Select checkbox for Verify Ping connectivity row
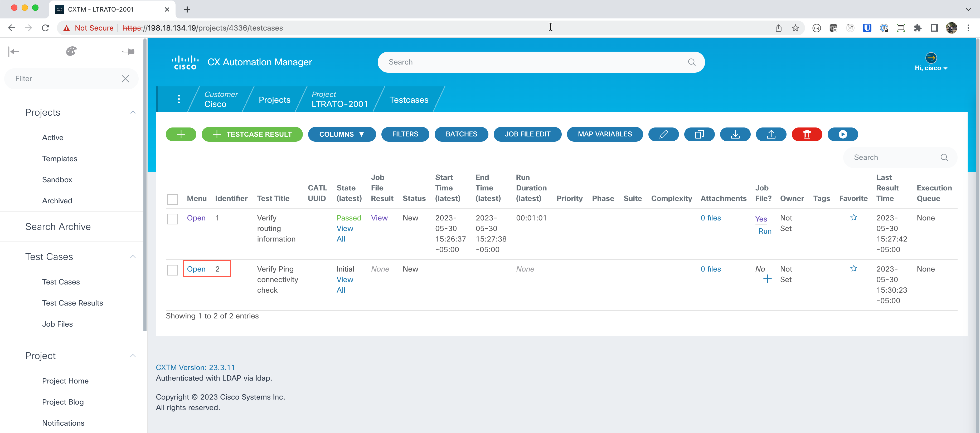The width and height of the screenshot is (980, 433). pyautogui.click(x=173, y=270)
